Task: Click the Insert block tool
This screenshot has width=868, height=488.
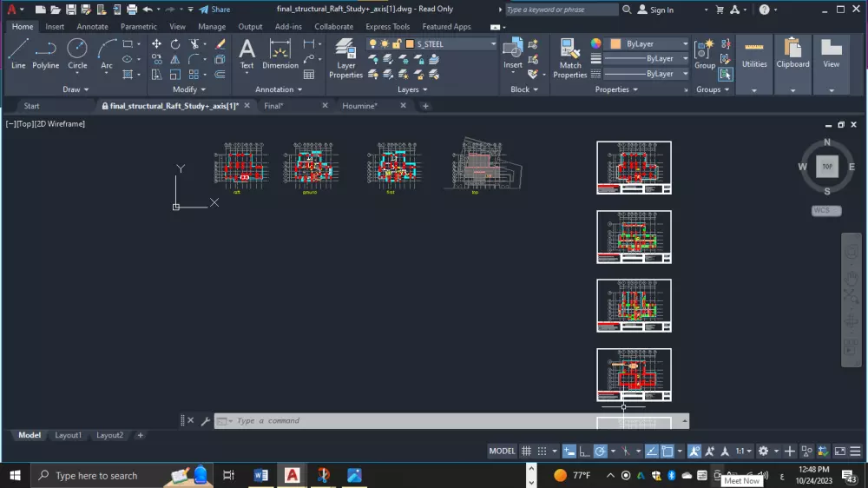Action: coord(513,54)
